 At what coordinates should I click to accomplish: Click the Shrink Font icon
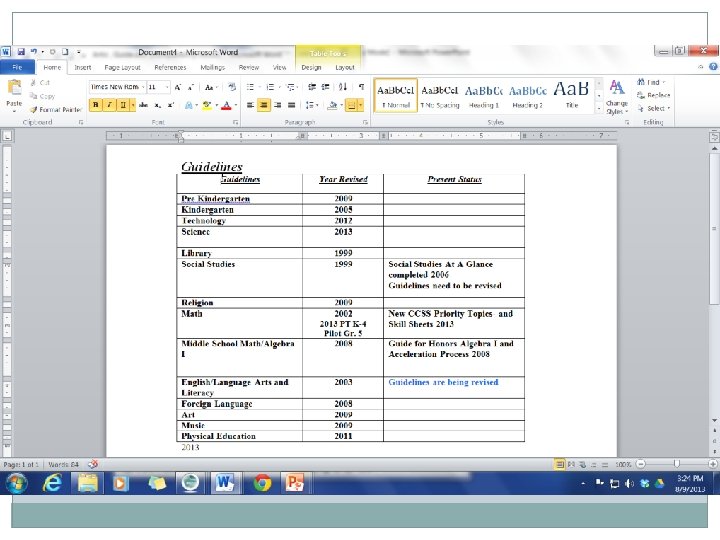191,87
